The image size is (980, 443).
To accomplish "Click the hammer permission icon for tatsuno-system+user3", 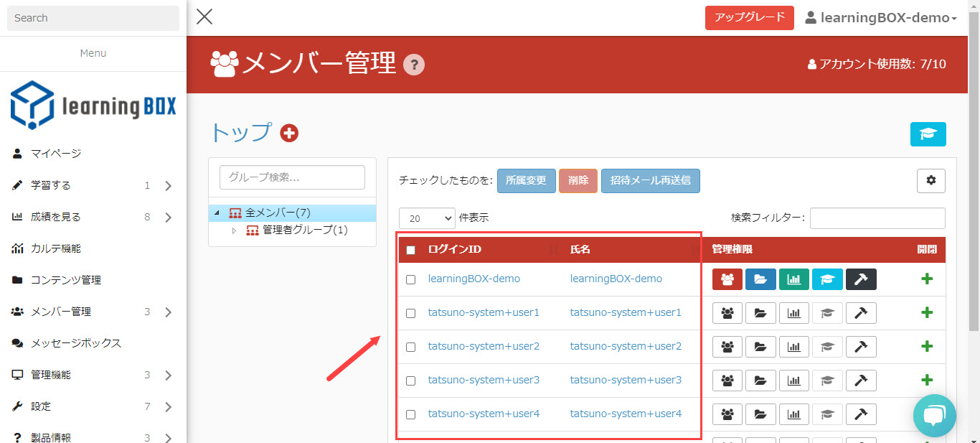I will (861, 381).
